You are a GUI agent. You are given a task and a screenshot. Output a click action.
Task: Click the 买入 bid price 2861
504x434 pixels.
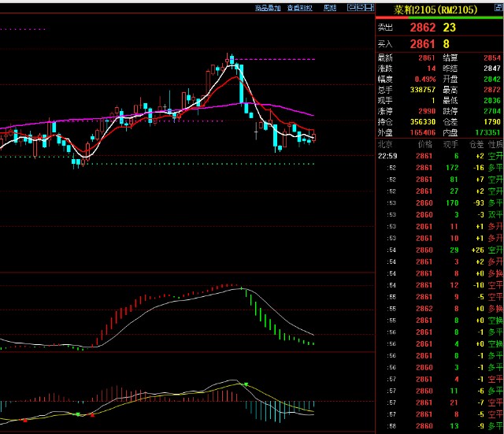click(x=421, y=44)
